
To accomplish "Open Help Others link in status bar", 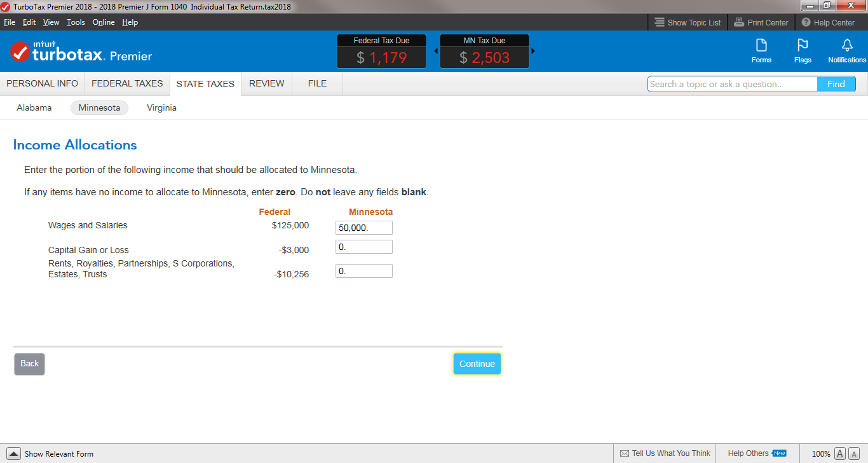I will point(757,453).
